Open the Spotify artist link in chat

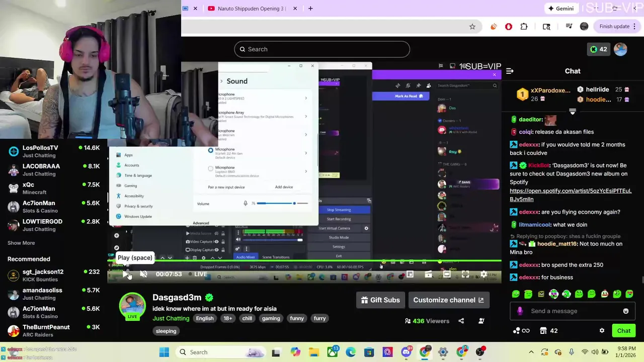click(571, 195)
